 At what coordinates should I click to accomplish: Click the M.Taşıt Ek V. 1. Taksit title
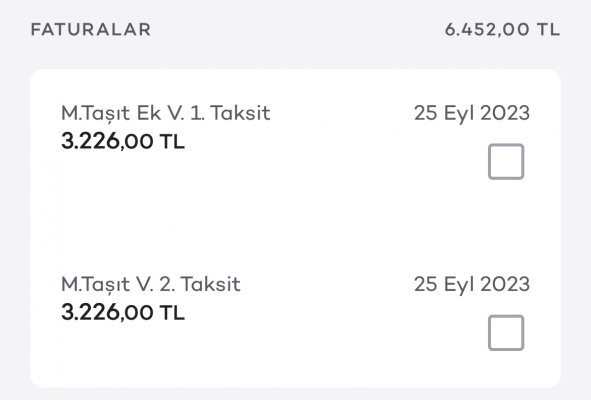(x=166, y=113)
